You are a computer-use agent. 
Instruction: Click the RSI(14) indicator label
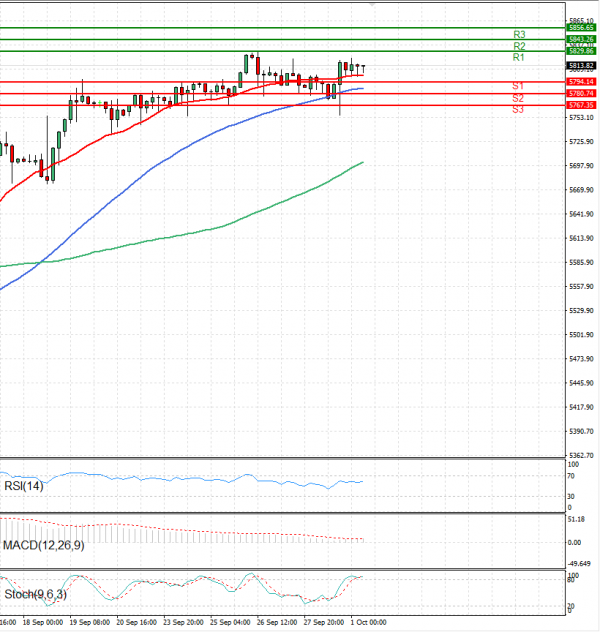23,486
